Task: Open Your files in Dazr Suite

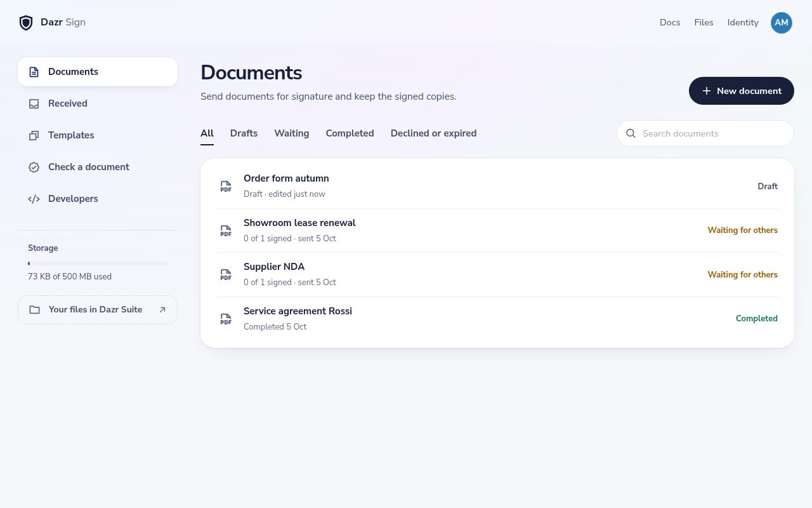Action: pos(98,310)
